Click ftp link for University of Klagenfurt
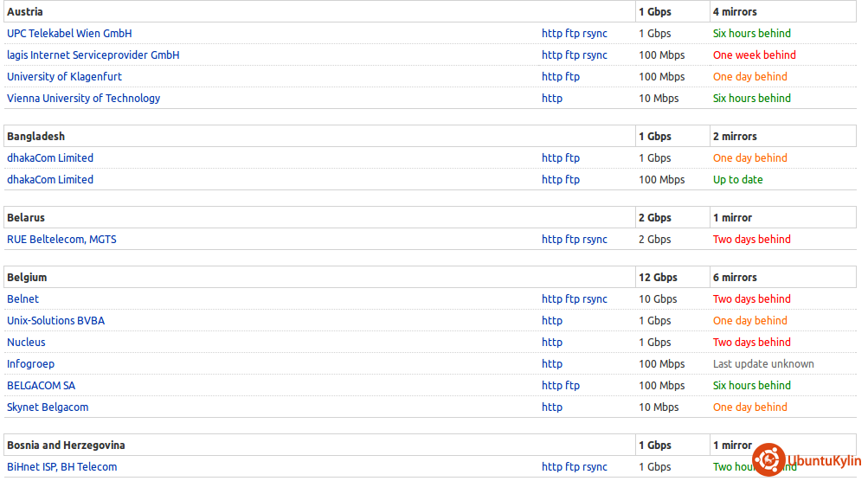 pyautogui.click(x=572, y=77)
